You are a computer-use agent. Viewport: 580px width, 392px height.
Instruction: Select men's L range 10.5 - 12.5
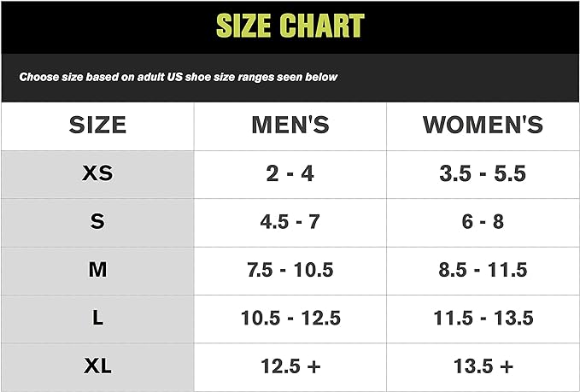pos(290,319)
